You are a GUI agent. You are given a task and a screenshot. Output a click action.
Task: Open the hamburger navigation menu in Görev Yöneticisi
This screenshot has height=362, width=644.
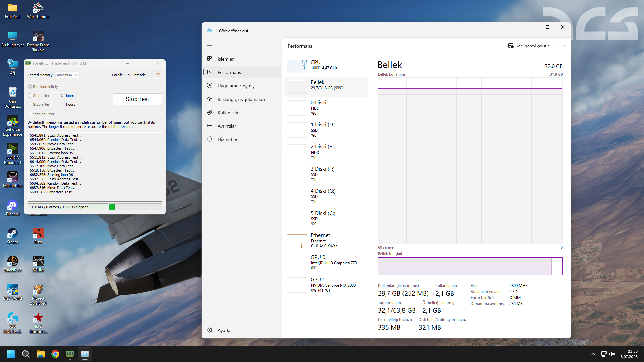[x=210, y=45]
